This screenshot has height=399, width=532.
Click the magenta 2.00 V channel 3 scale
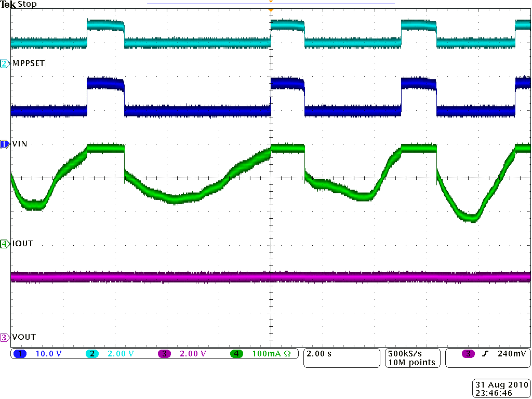193,354
